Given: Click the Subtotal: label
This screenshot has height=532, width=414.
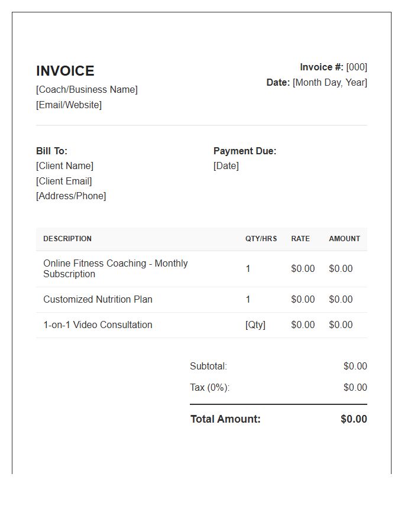Looking at the screenshot, I should tap(208, 366).
